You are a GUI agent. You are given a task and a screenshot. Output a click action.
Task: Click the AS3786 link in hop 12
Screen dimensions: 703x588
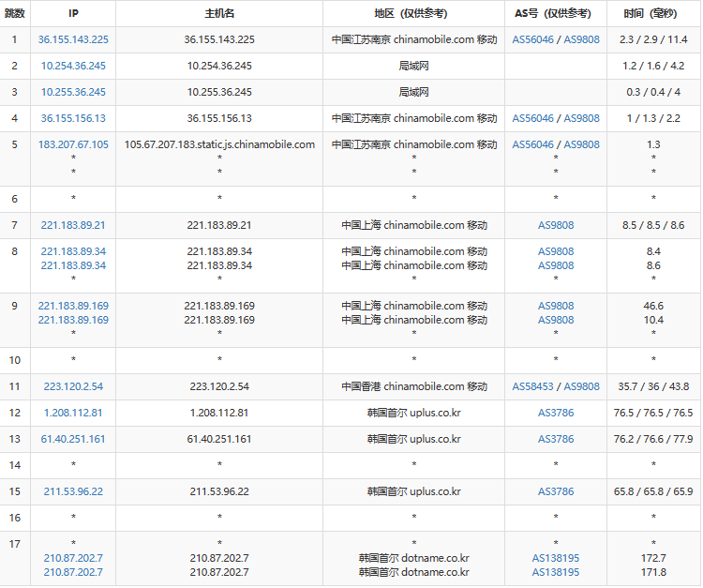pos(556,413)
